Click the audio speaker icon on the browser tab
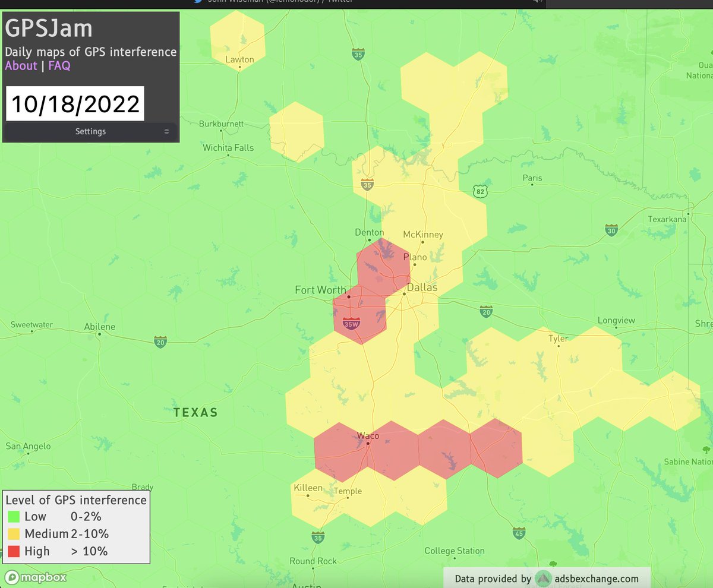 click(x=537, y=2)
